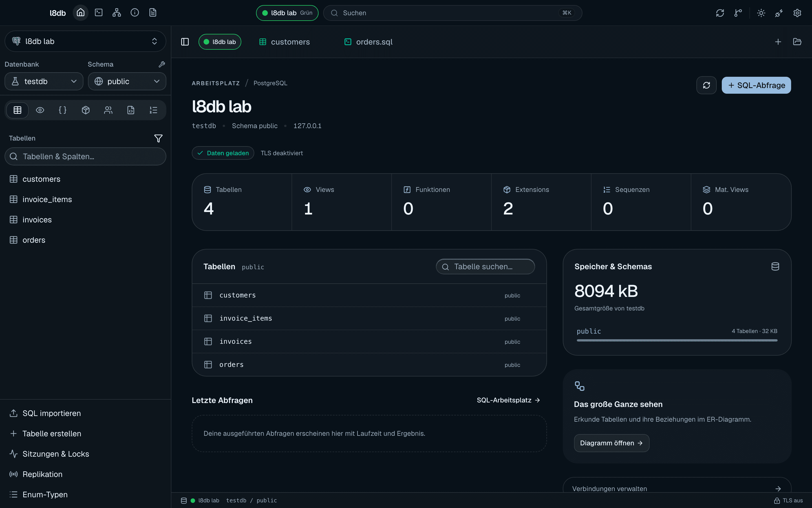
Task: Open settings gear icon
Action: click(797, 13)
